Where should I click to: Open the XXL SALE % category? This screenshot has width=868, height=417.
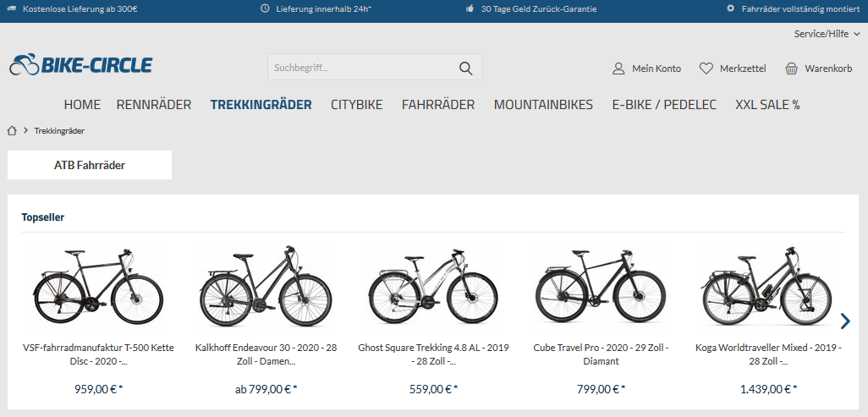(x=768, y=105)
